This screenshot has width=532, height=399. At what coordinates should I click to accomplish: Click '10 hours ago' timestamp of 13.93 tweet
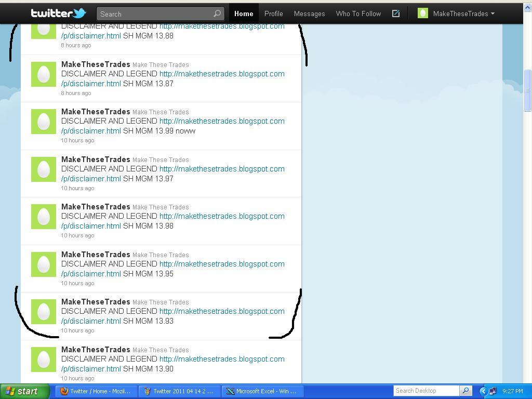click(78, 330)
